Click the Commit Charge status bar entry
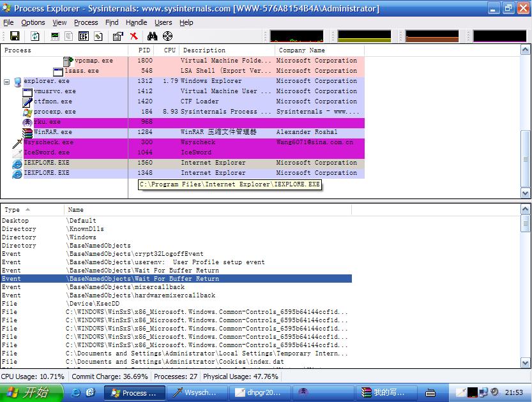The width and height of the screenshot is (532, 402). [x=110, y=376]
